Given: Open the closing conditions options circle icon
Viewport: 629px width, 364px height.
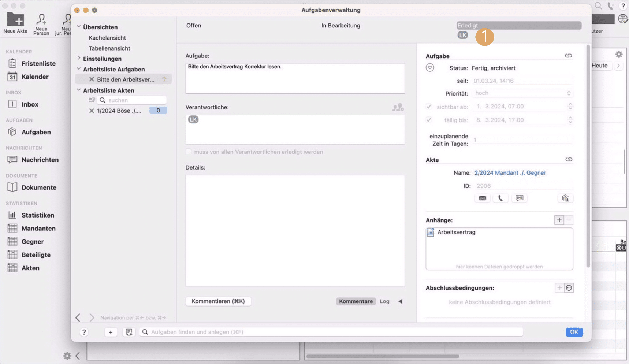Looking at the screenshot, I should click(x=569, y=288).
